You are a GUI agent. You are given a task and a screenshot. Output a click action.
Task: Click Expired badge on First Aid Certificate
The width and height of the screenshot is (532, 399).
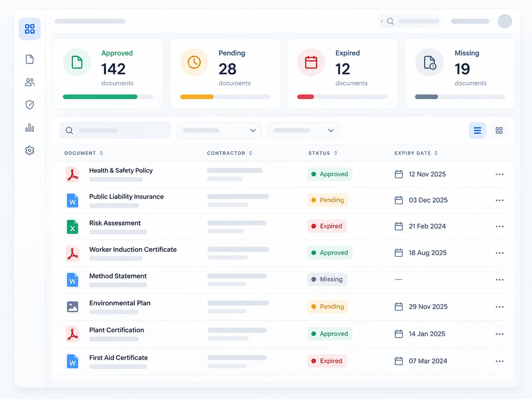click(x=327, y=361)
